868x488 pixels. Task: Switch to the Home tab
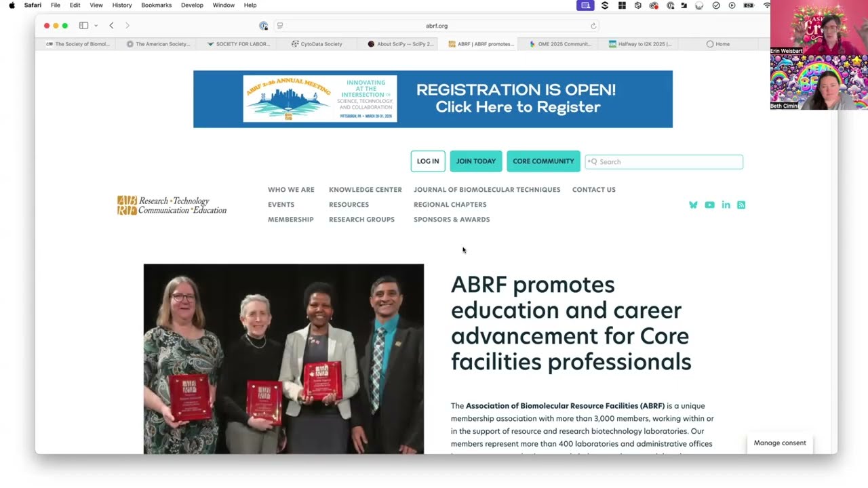tap(719, 44)
